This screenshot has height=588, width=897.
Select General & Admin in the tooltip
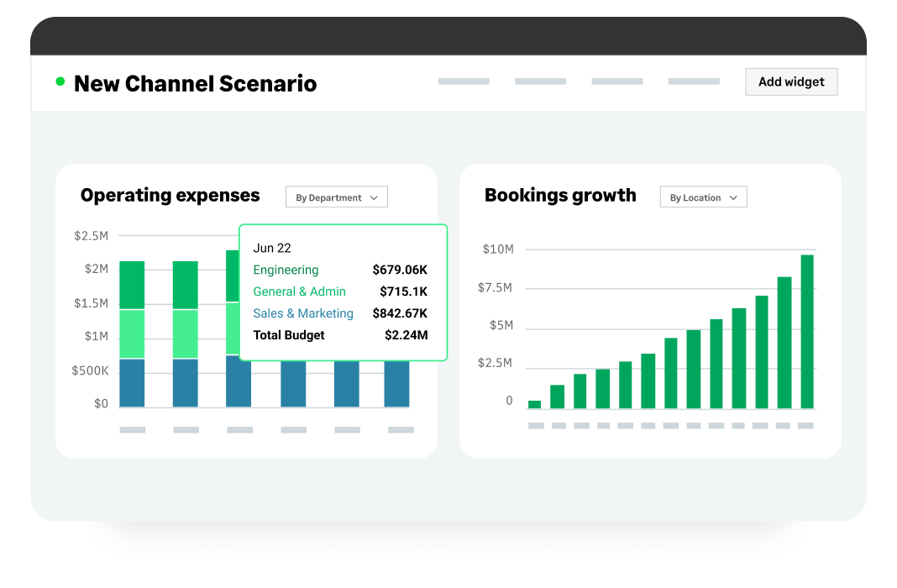[300, 291]
